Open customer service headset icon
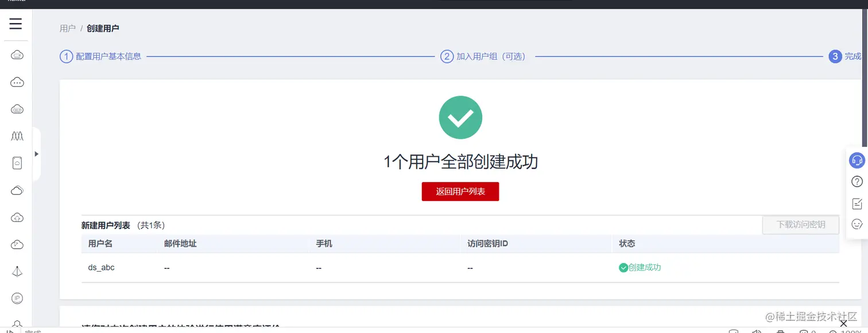Viewport: 868px width, 333px height. [x=857, y=160]
